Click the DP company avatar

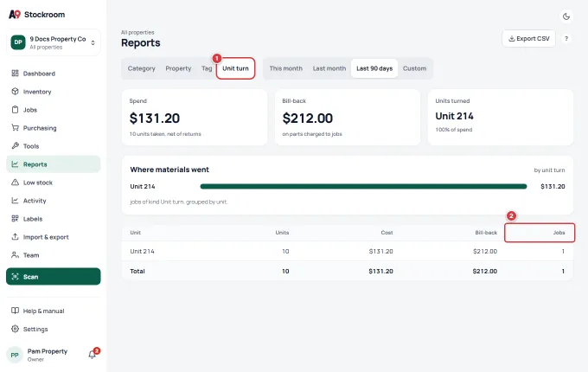tap(18, 42)
